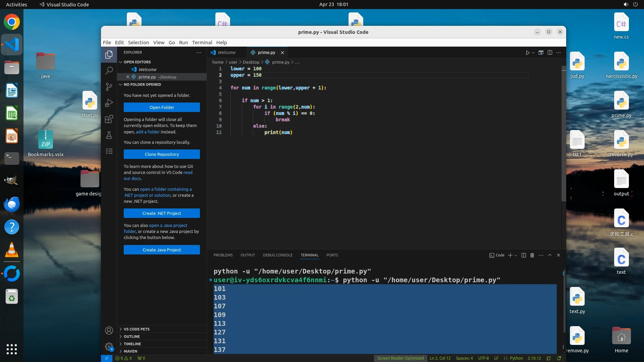Open the Terminal menu
644x362 pixels.
pyautogui.click(x=202, y=43)
